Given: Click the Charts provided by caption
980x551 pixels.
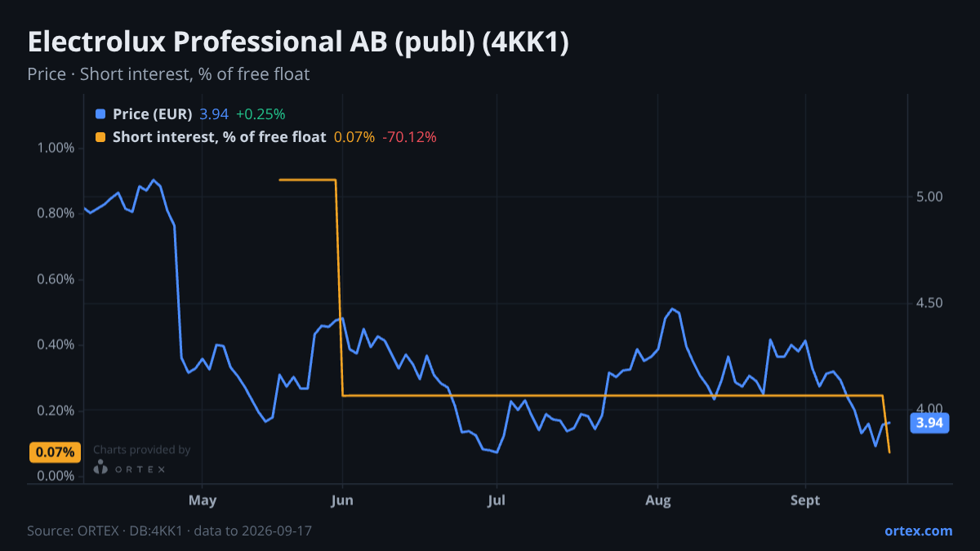Looking at the screenshot, I should click(141, 450).
